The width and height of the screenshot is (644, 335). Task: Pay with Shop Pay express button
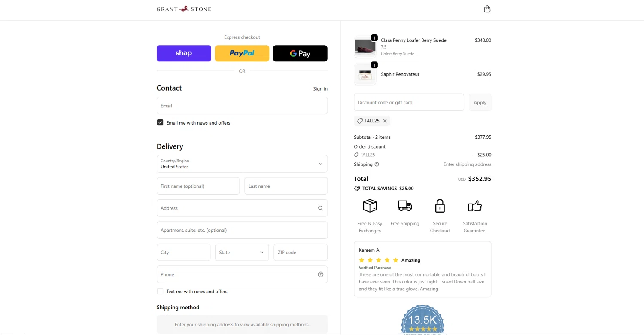tap(184, 53)
